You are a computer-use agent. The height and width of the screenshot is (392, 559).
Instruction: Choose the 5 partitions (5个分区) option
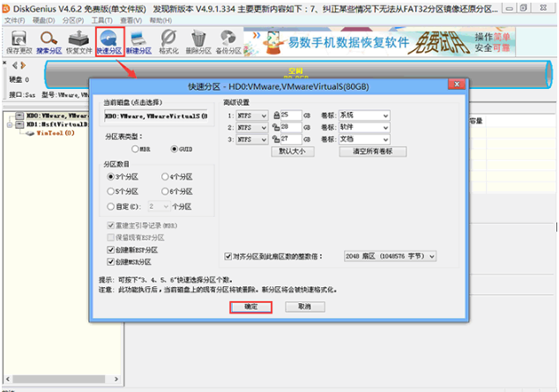111,191
